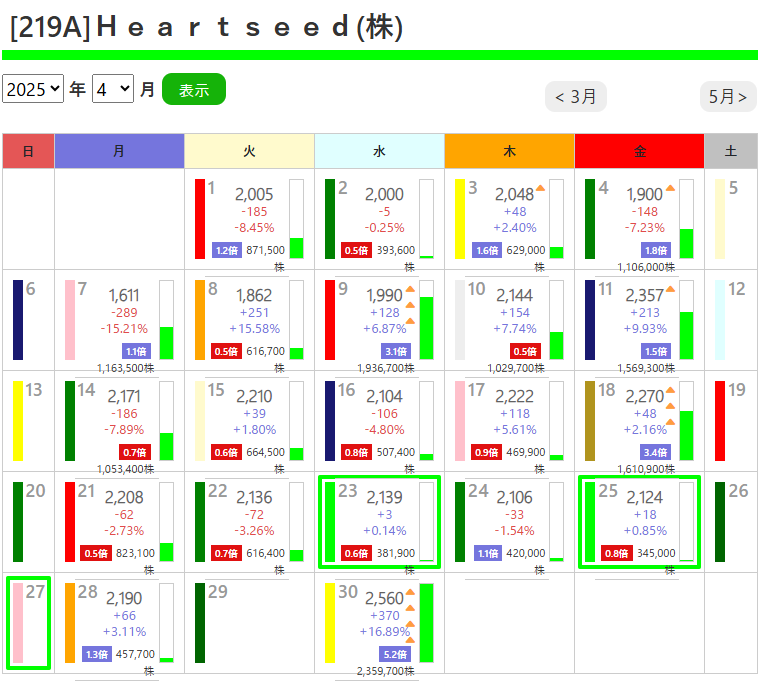This screenshot has height=682, width=776.
Task: Open the month 4 dropdown
Action: coord(112,89)
